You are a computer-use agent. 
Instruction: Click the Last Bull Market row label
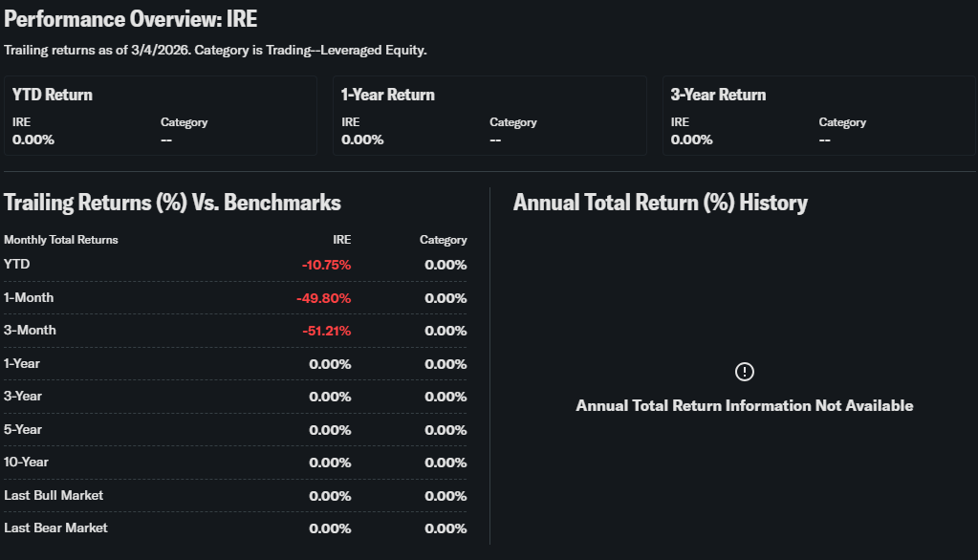tap(54, 495)
